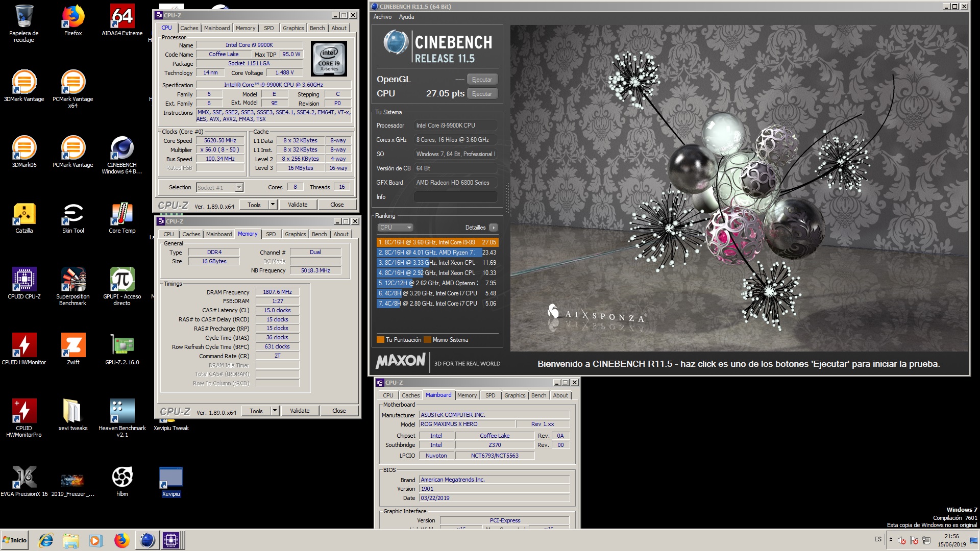Open file explorer from the taskbar

point(71,540)
